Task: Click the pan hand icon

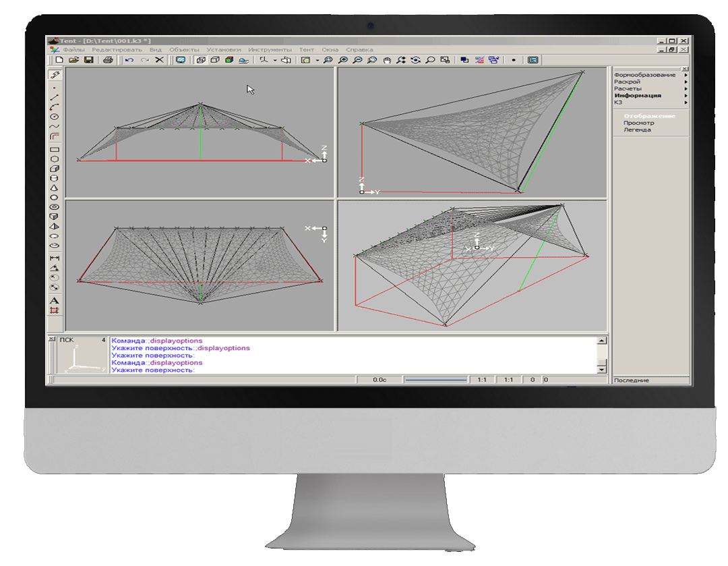Action: 387,60
